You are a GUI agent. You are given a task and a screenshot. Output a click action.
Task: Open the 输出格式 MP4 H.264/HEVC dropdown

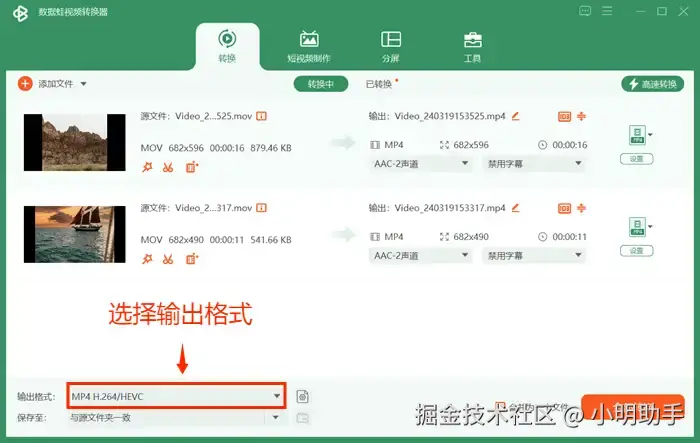(176, 396)
